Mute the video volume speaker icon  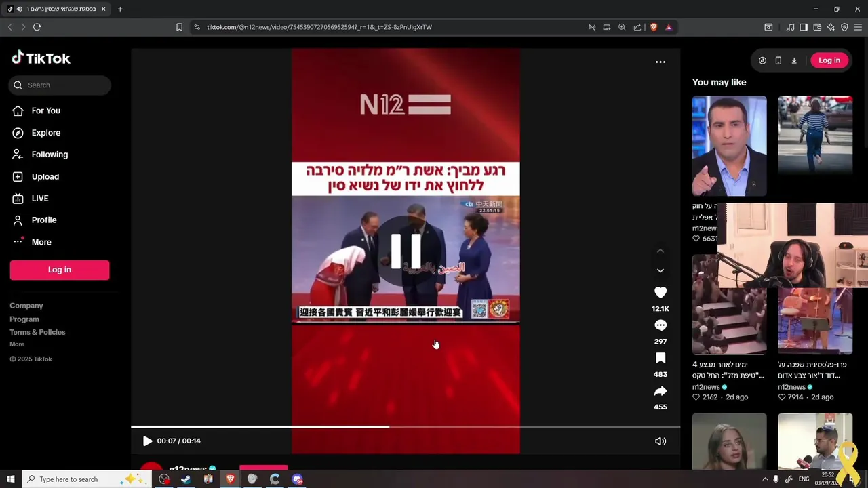pos(660,441)
